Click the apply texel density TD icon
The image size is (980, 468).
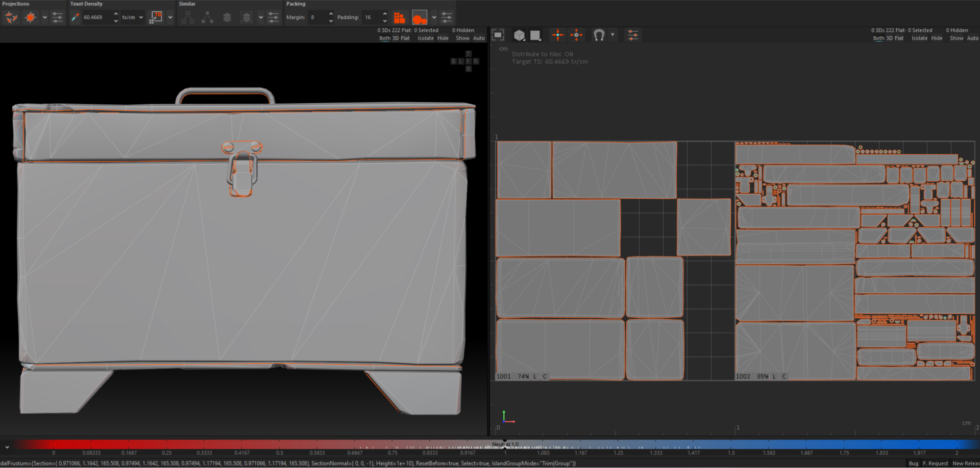click(156, 18)
